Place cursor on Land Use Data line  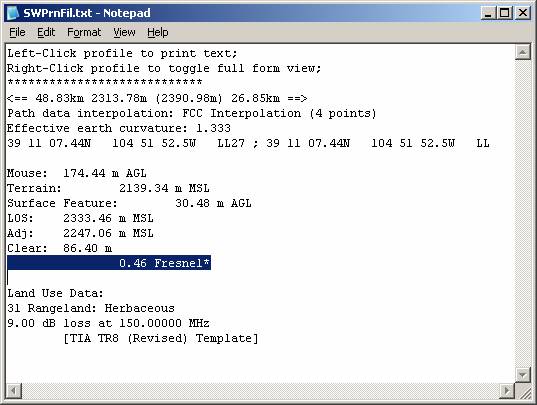pos(55,293)
